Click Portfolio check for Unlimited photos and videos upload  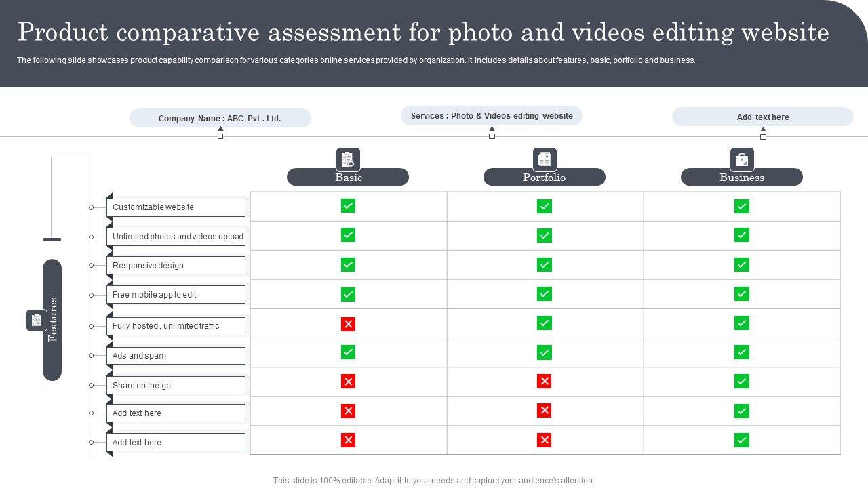(545, 235)
